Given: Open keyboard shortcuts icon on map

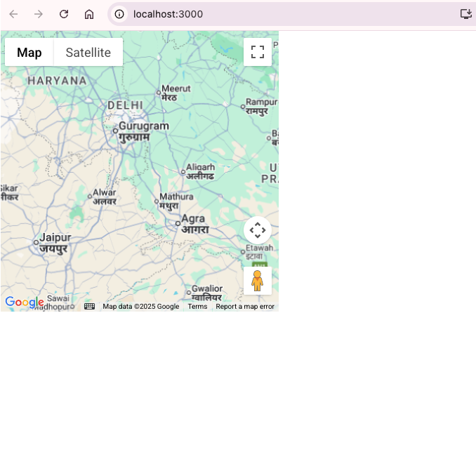Looking at the screenshot, I should pyautogui.click(x=89, y=307).
